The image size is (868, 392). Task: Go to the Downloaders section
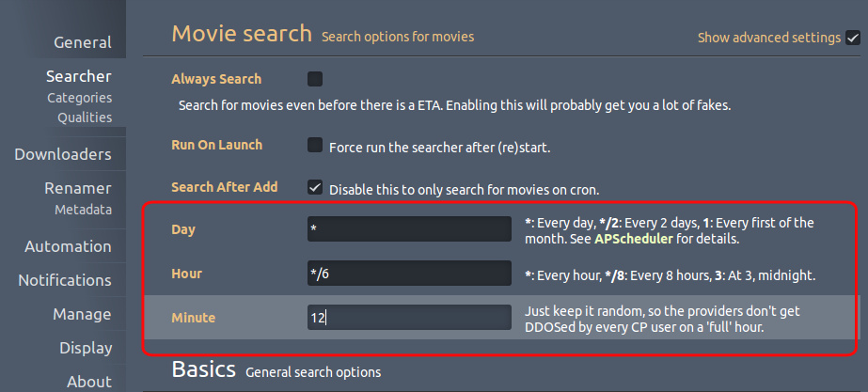point(63,154)
